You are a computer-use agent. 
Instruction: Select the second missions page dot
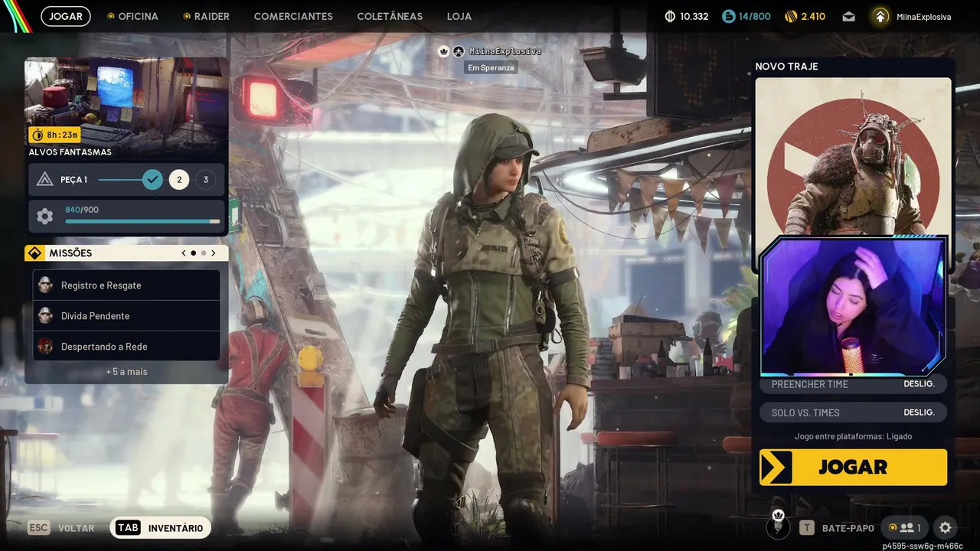pos(204,253)
